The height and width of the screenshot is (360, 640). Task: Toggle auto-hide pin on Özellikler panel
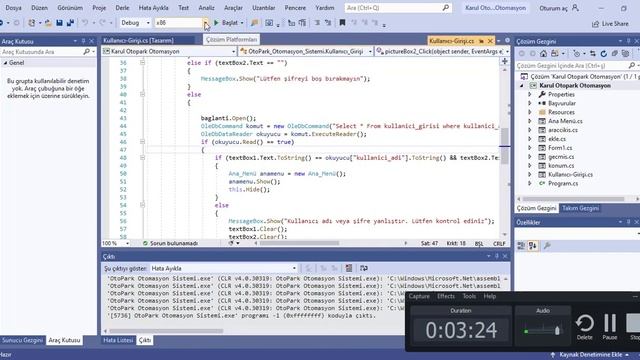pyautogui.click(x=628, y=222)
